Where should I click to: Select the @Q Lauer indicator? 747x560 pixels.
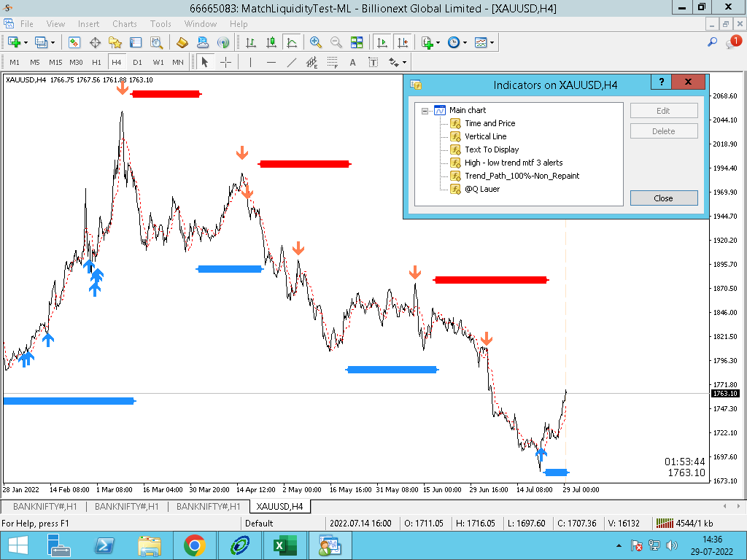click(482, 189)
